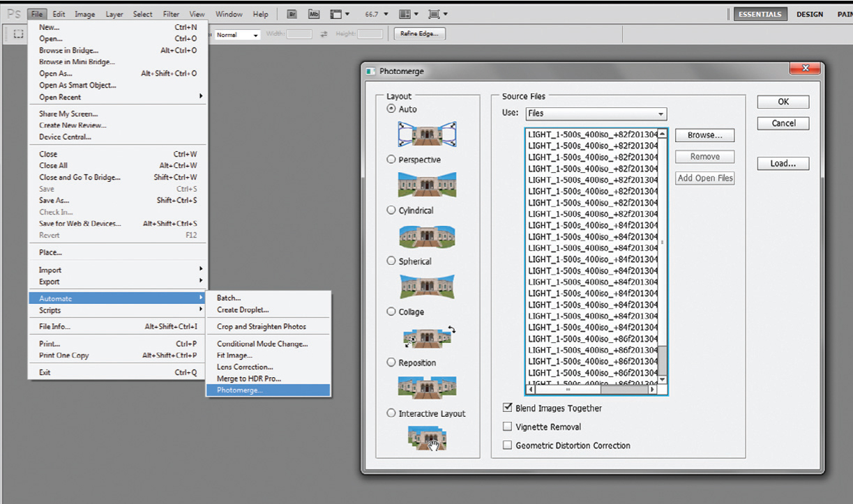Click the rectangular marquee tool preset icon
This screenshot has height=504, width=853.
coord(19,33)
